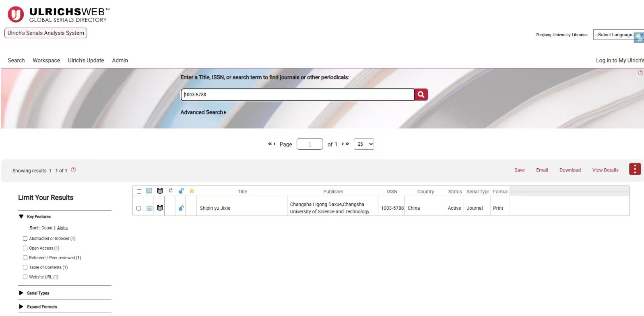
Task: Click the Save link
Action: pos(520,170)
